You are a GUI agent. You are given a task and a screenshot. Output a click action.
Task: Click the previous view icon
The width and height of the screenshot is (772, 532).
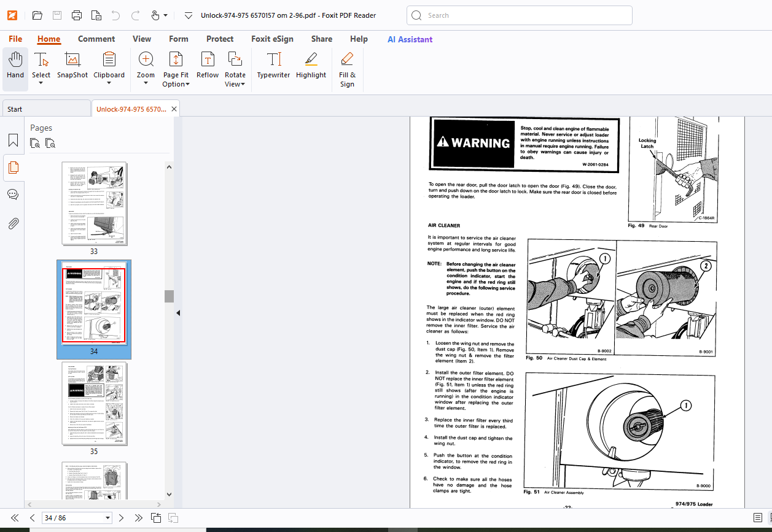coord(156,518)
